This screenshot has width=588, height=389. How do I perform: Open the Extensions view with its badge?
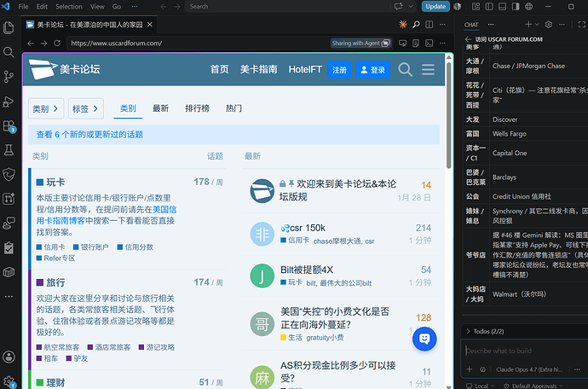tap(9, 125)
